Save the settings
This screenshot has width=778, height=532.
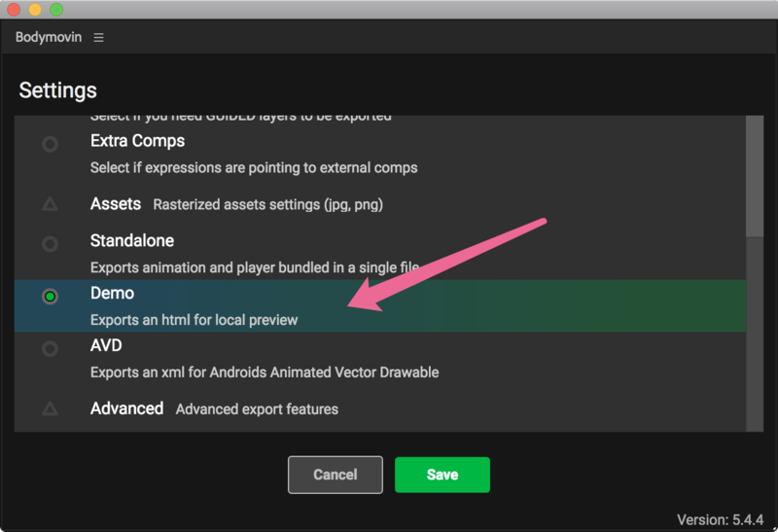(442, 475)
